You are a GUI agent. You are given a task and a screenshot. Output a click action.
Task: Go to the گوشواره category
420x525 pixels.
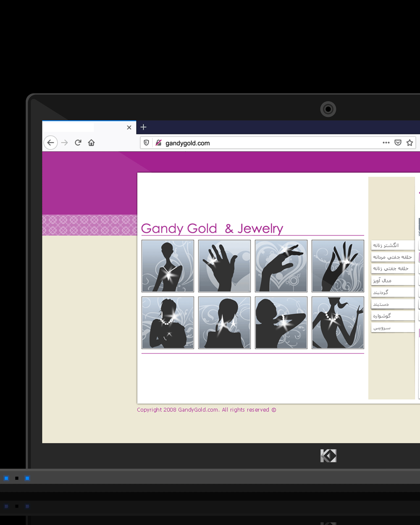click(x=392, y=316)
